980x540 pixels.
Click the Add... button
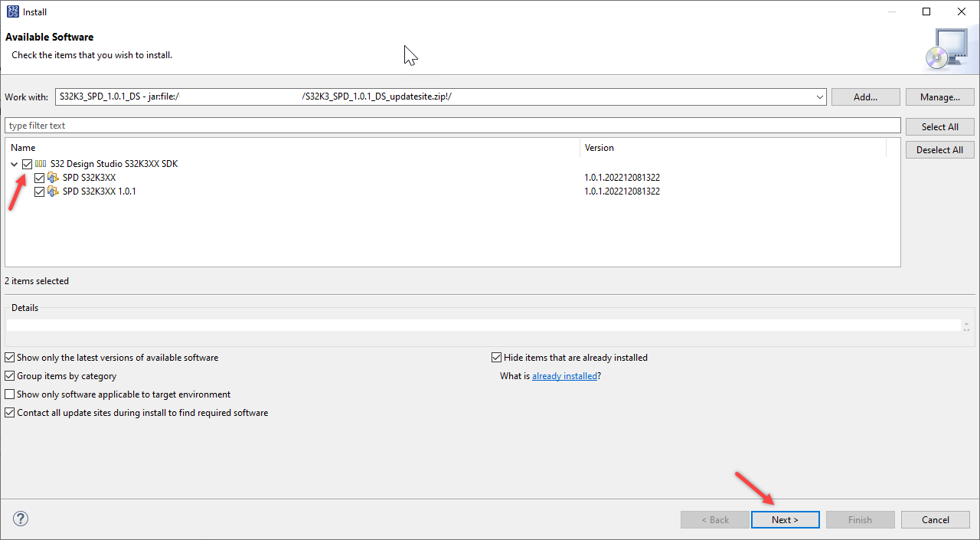click(x=865, y=97)
